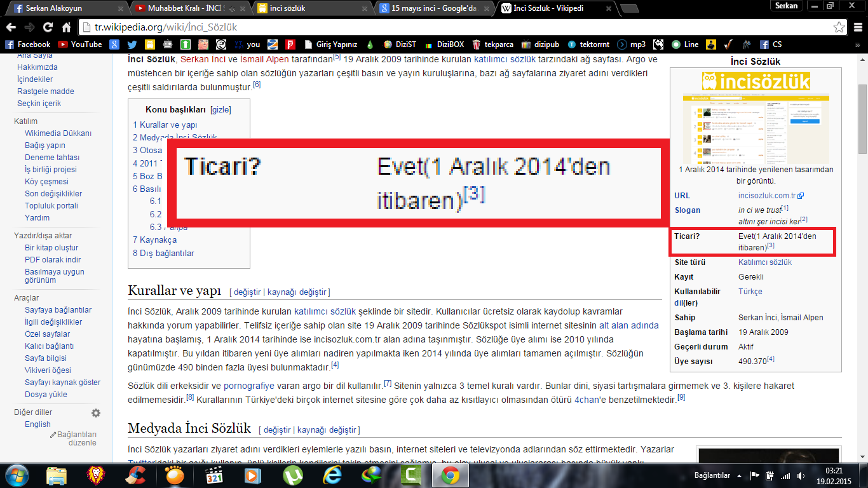Image resolution: width=868 pixels, height=488 pixels.
Task: Jump to 7 Kaynakça contents entry
Action: [x=154, y=240]
